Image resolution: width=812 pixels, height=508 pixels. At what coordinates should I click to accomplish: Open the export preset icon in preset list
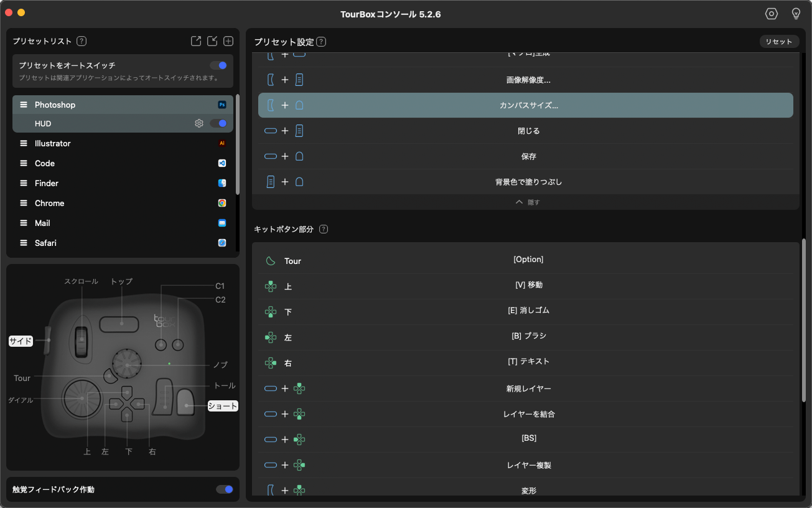pyautogui.click(x=195, y=40)
